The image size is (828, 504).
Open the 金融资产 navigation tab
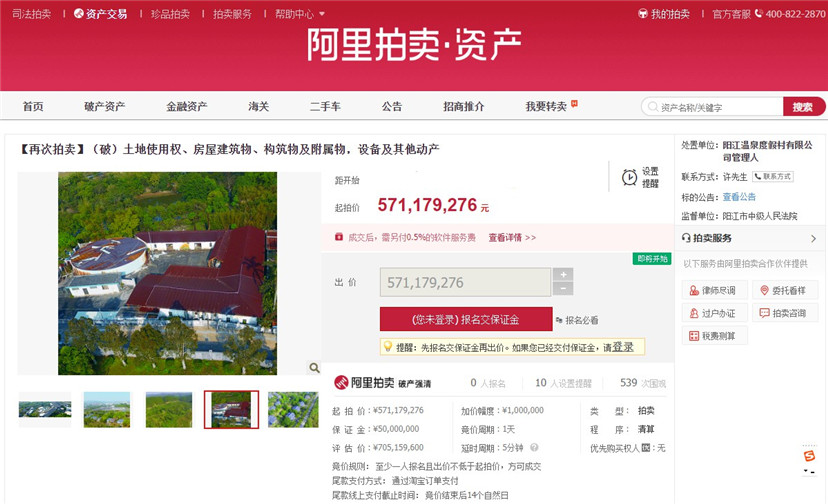[x=186, y=107]
